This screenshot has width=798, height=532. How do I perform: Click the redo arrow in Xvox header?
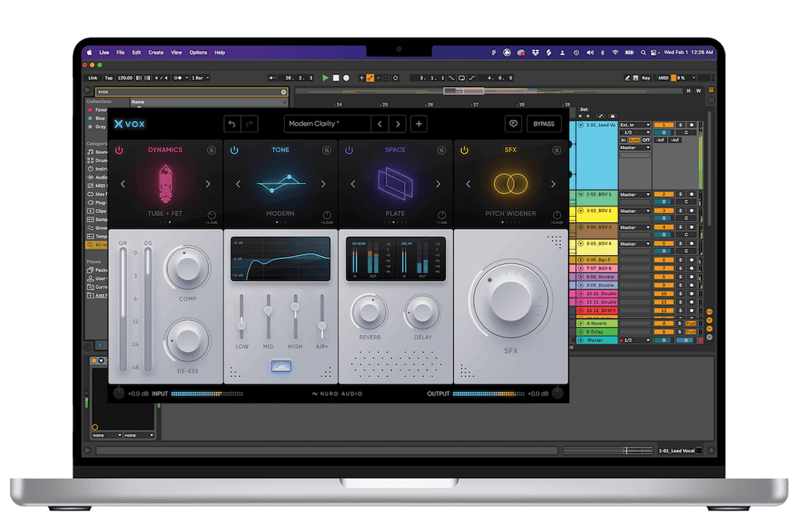point(250,124)
